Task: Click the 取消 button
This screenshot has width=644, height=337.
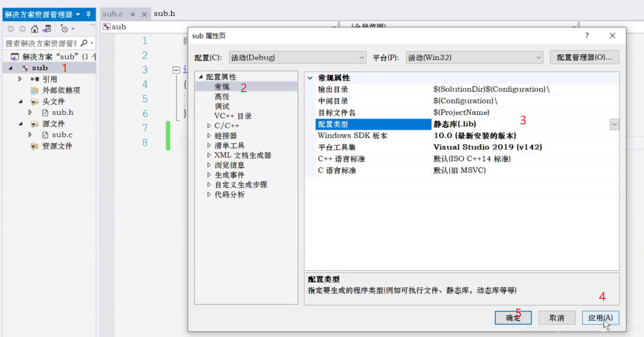Action: pos(557,318)
